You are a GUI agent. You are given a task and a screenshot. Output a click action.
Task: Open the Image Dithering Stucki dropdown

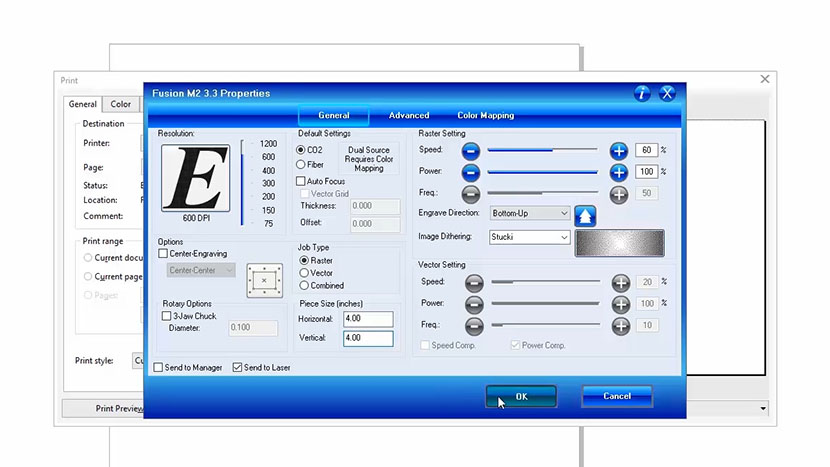[x=564, y=238]
